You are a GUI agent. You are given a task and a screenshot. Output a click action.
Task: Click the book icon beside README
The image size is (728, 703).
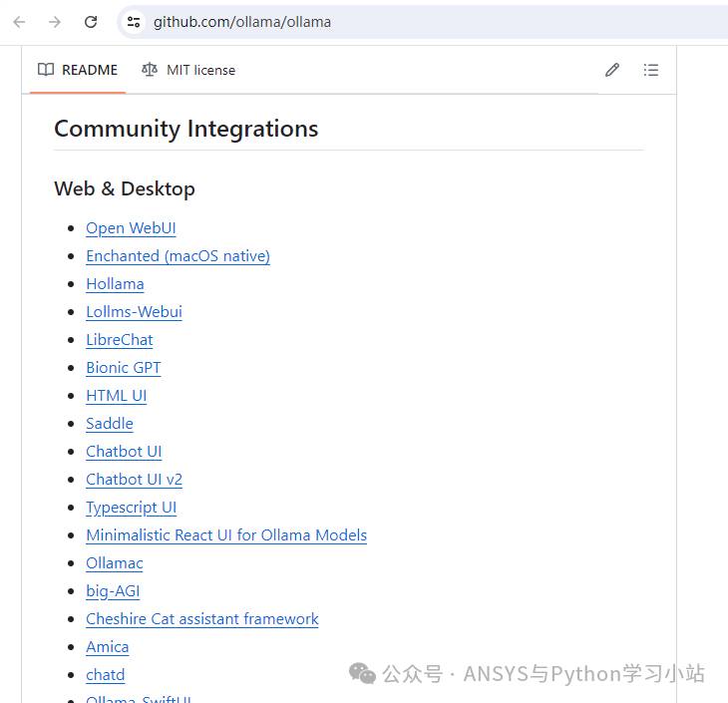46,70
